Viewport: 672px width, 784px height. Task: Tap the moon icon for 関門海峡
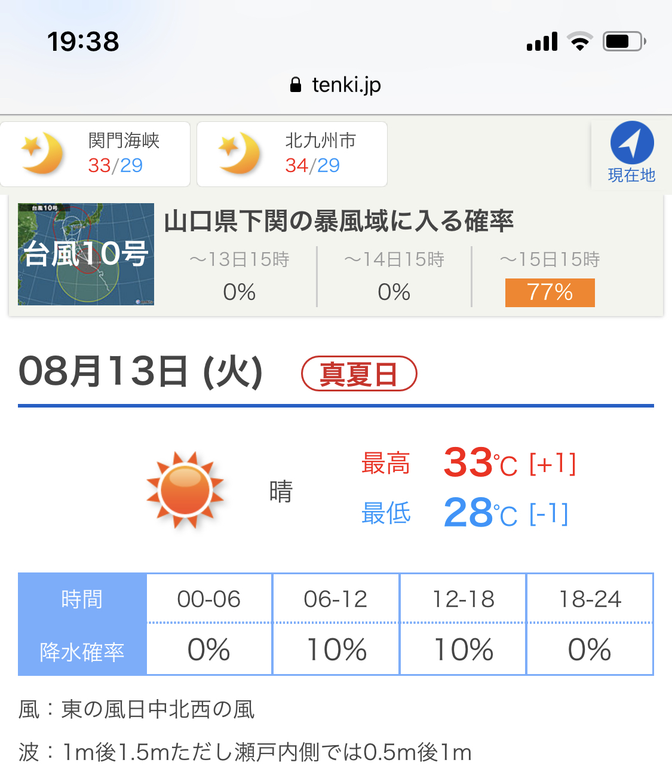click(x=42, y=154)
